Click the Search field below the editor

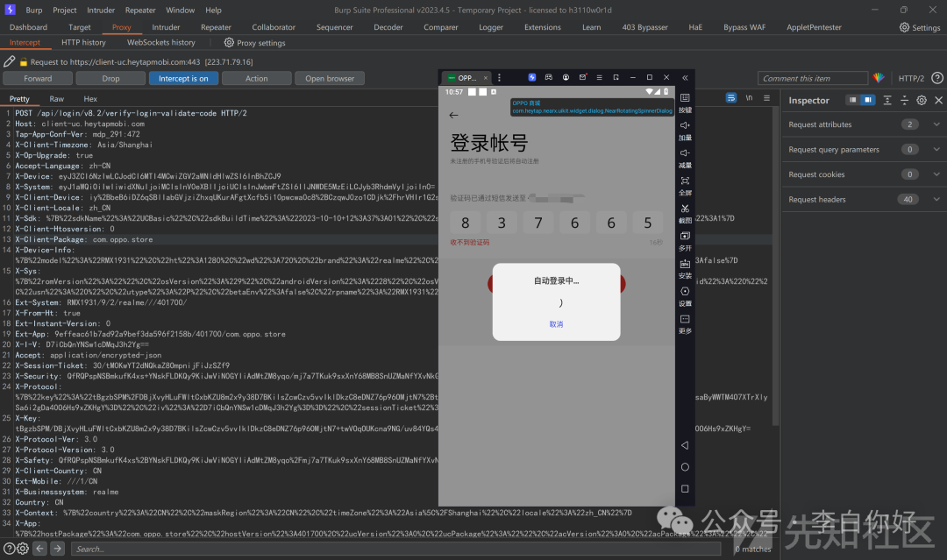click(396, 549)
